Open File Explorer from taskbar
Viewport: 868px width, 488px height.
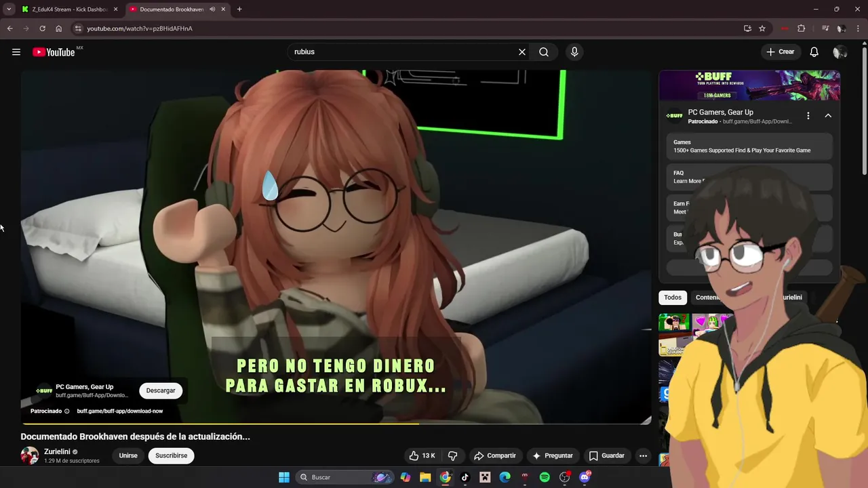point(425,477)
